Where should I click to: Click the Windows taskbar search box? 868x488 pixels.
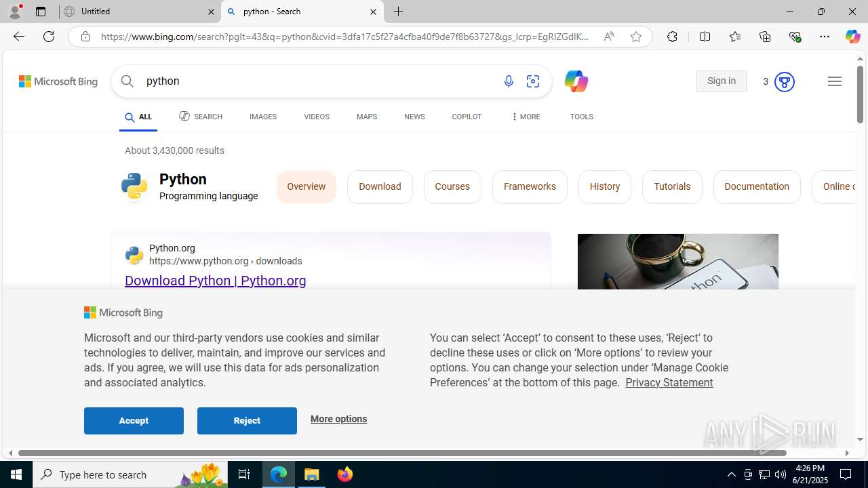132,474
